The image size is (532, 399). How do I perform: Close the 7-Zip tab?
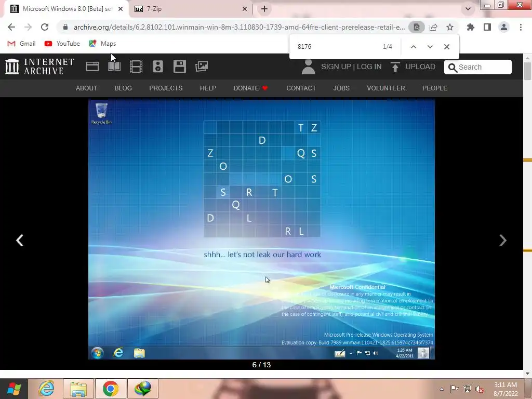(x=245, y=9)
